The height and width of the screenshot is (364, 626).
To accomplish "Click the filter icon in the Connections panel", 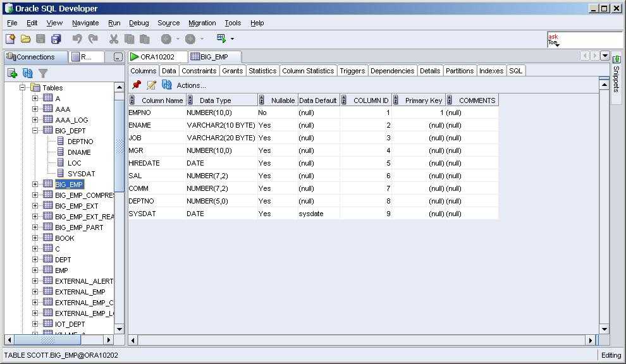I will point(42,73).
